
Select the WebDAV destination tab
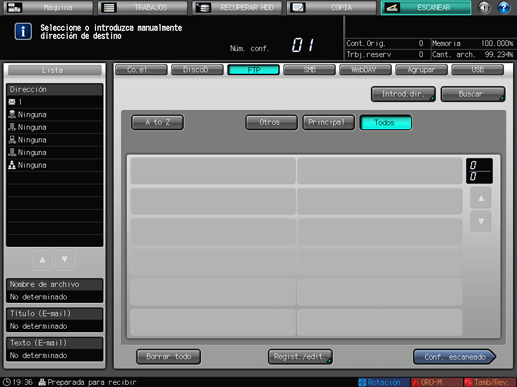click(365, 70)
